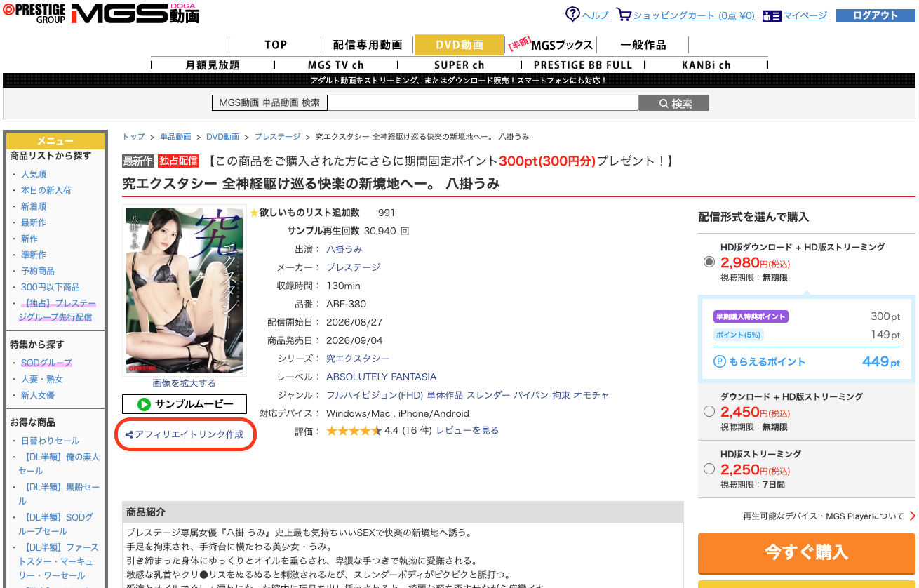Go to PRESTIGE BB FULL channel

coord(583,65)
